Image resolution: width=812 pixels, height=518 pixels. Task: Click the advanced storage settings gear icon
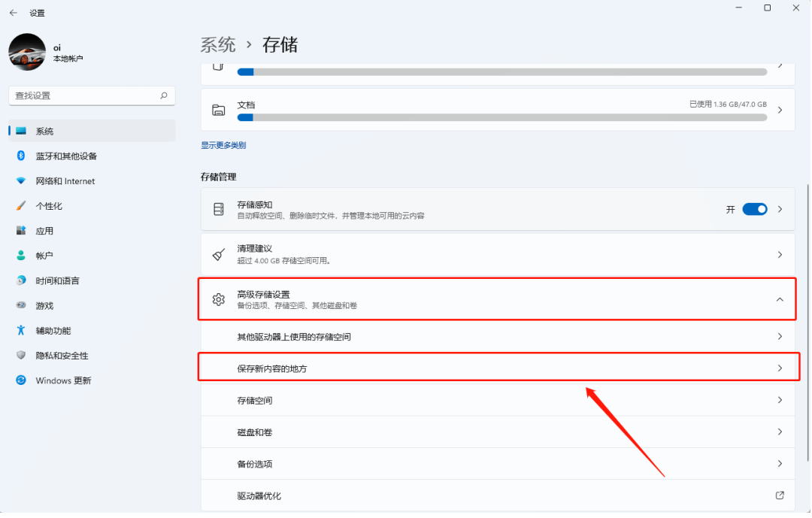219,298
